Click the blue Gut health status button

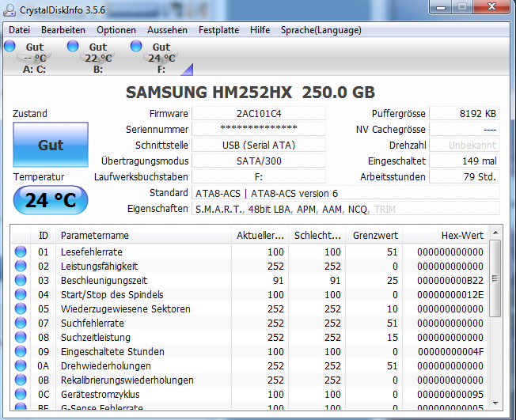click(x=51, y=145)
